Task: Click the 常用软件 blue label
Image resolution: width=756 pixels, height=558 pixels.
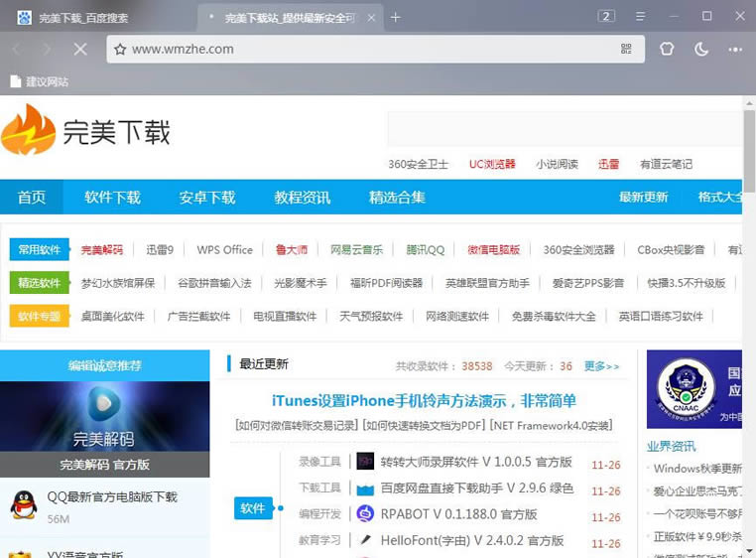Action: [x=39, y=249]
